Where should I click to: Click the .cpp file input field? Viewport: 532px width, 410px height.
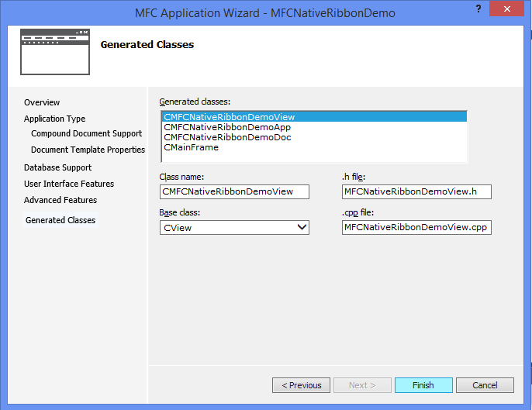[416, 227]
